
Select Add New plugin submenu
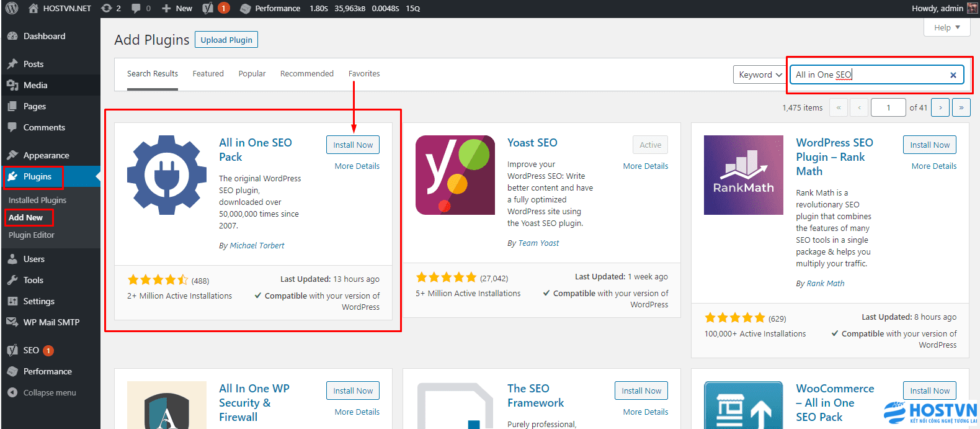click(x=25, y=217)
